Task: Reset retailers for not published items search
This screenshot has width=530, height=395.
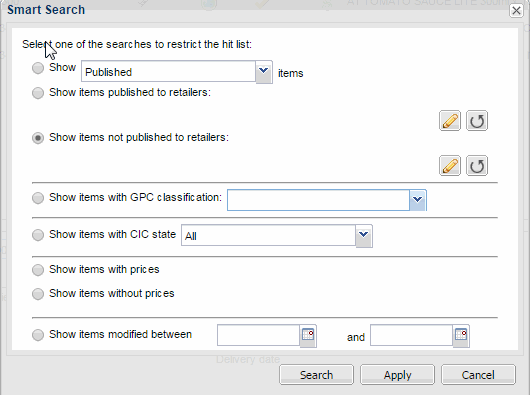Action: [x=477, y=166]
